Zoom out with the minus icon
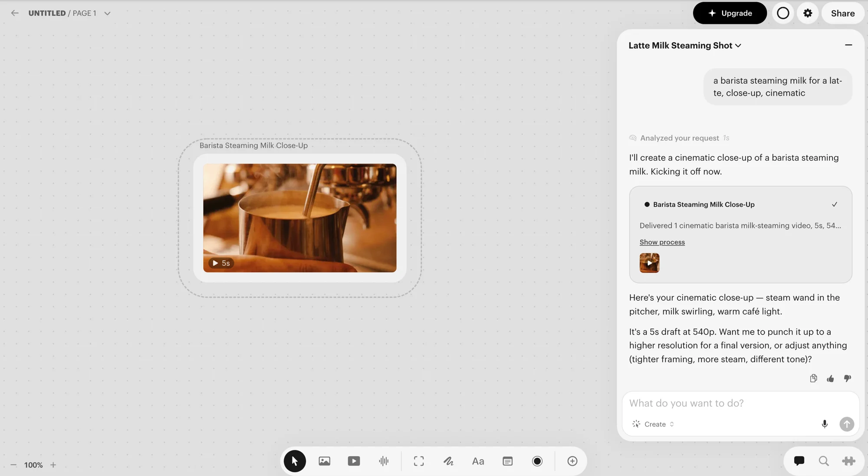Image resolution: width=868 pixels, height=476 pixels. click(13, 465)
